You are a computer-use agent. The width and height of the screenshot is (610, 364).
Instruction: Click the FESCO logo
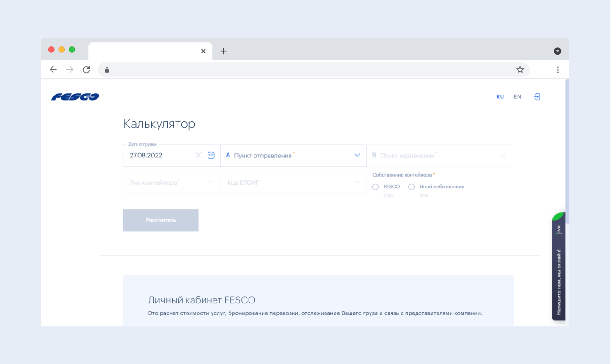pos(75,96)
